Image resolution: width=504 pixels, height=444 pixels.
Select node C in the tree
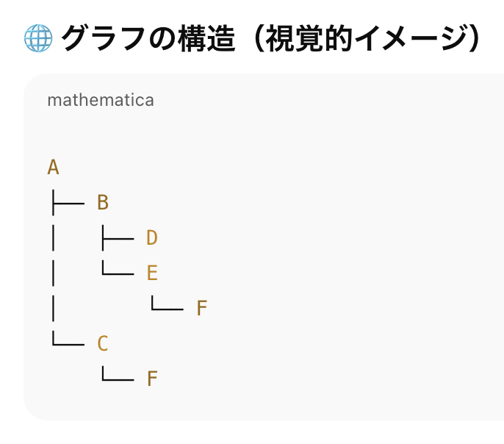click(x=103, y=343)
